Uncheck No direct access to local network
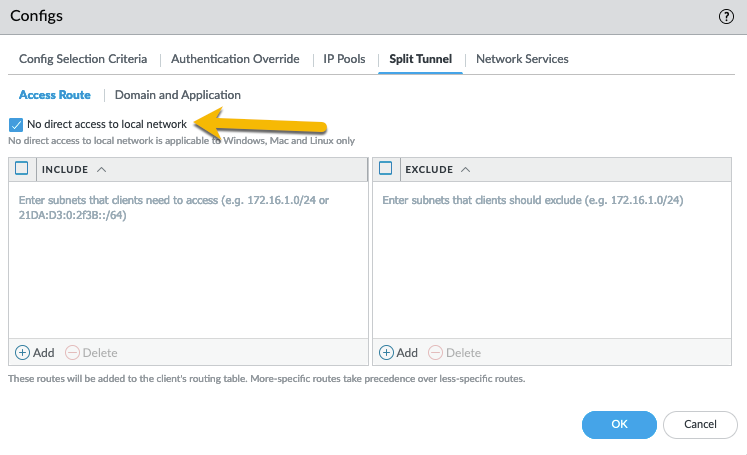The height and width of the screenshot is (455, 747). [x=15, y=125]
